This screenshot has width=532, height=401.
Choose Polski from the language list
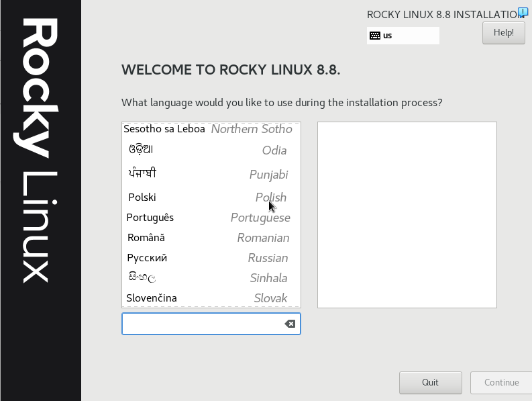click(211, 197)
